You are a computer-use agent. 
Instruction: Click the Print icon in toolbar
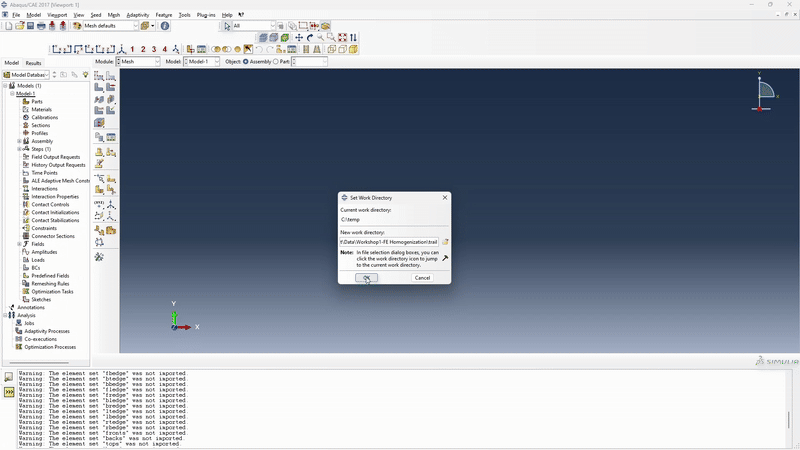41,26
